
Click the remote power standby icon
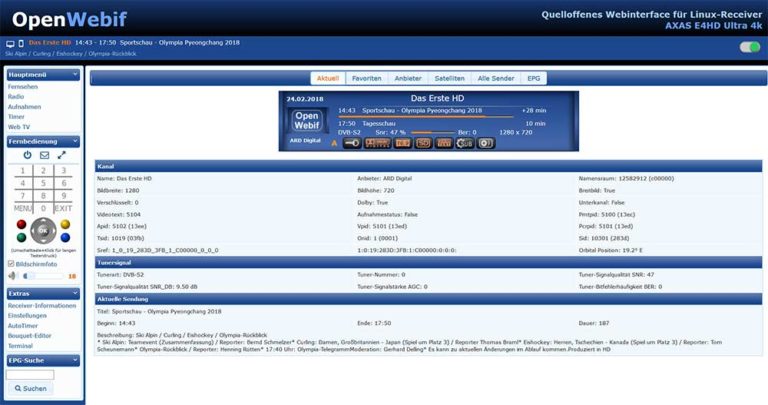click(x=27, y=155)
